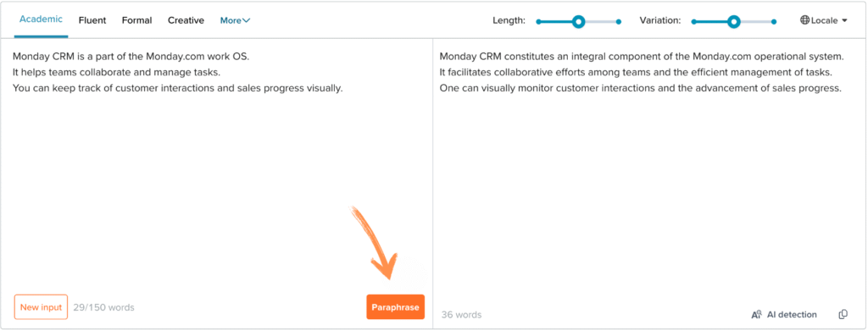This screenshot has width=868, height=331.
Task: Click the copy output icon
Action: 843,314
